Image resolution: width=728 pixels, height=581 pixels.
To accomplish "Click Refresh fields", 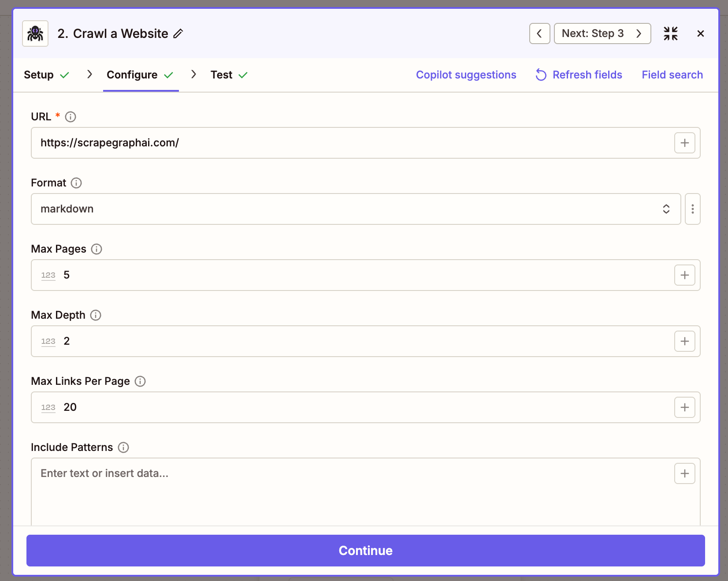I will pyautogui.click(x=579, y=75).
